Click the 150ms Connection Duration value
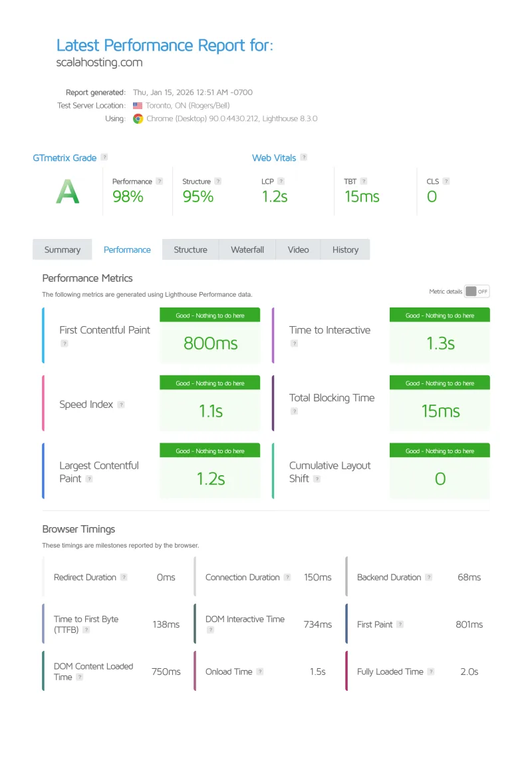 point(317,578)
